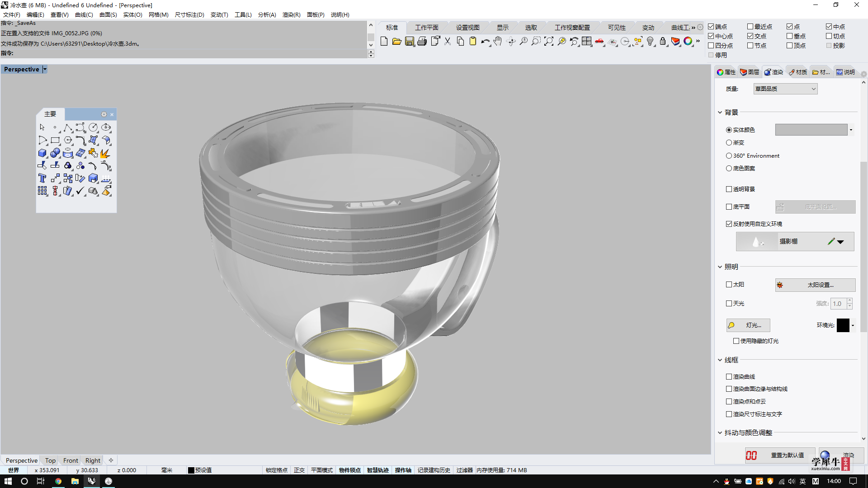This screenshot has width=868, height=488.
Task: Click the four-viewport layout icon
Action: (x=586, y=42)
